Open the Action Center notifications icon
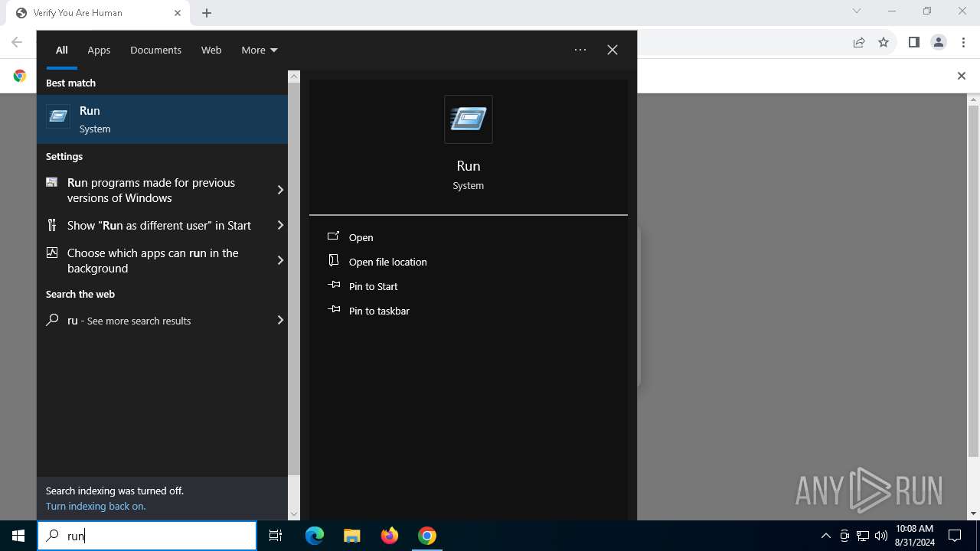Screen dimensions: 980x551 point(955,536)
